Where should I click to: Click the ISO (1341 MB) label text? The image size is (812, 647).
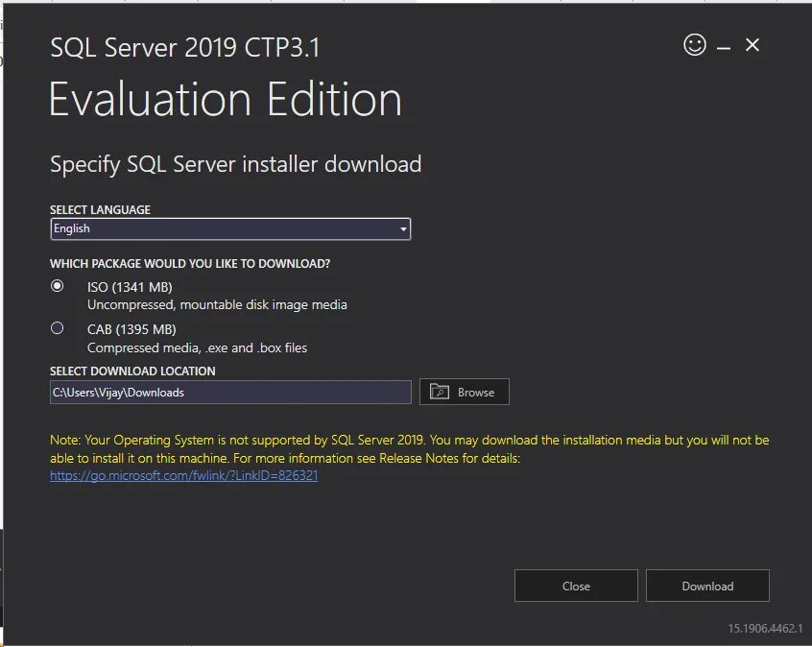[130, 287]
